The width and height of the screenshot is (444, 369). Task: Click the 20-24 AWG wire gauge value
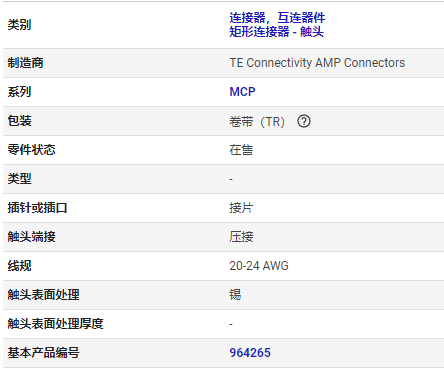click(259, 266)
